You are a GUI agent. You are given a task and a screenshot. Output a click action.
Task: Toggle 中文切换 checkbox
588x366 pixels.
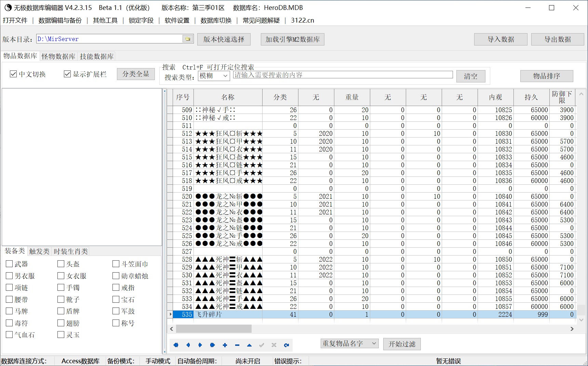click(13, 74)
